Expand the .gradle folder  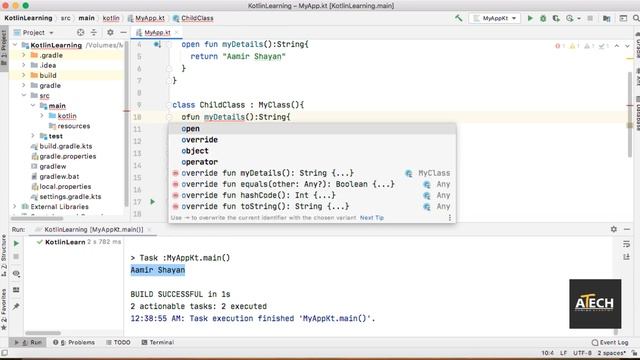pyautogui.click(x=24, y=55)
